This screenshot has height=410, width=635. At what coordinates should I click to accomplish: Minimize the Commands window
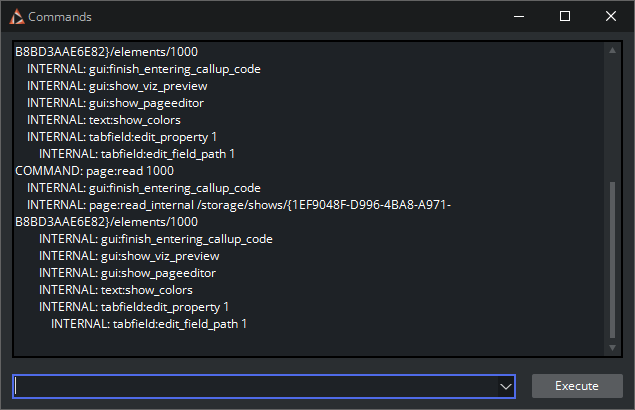[x=518, y=16]
